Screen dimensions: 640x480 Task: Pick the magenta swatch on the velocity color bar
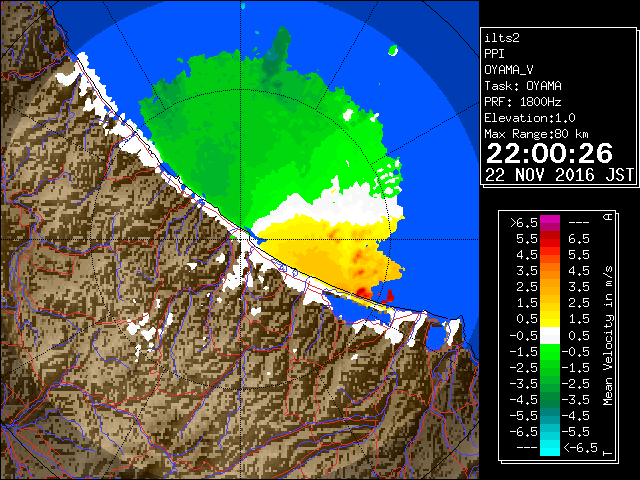pyautogui.click(x=550, y=220)
